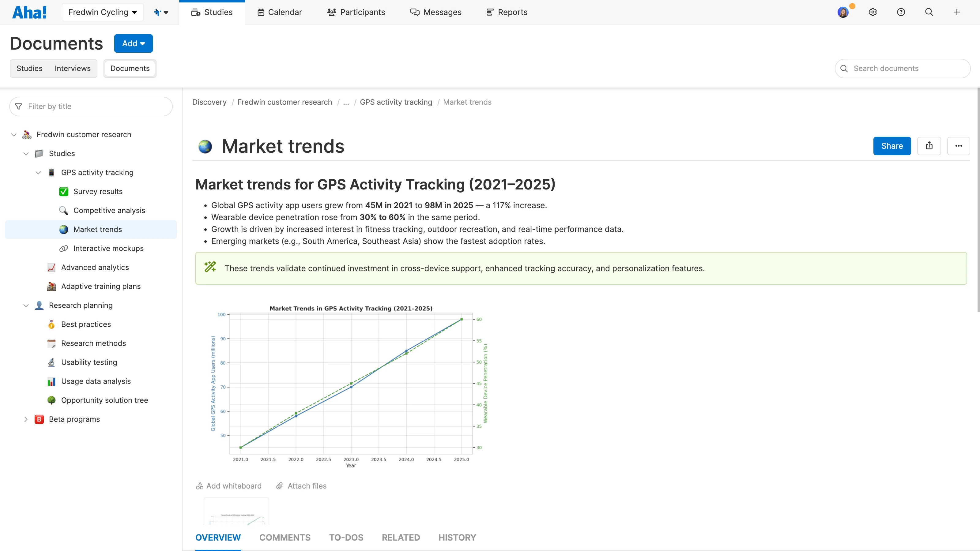980x551 pixels.
Task: Open the Add dropdown button
Action: click(x=133, y=43)
